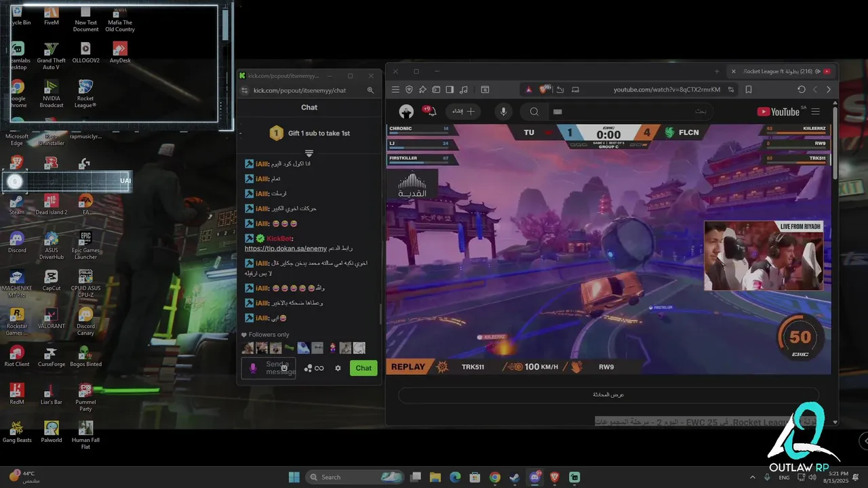868x488 pixels.
Task: Click the Epic Games Launcher desktop icon
Action: (x=85, y=246)
